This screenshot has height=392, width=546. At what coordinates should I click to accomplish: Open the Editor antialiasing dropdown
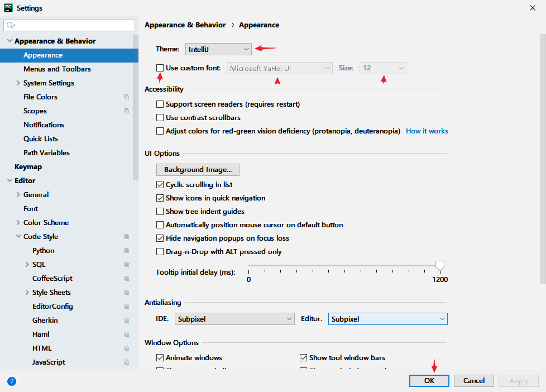pos(387,319)
